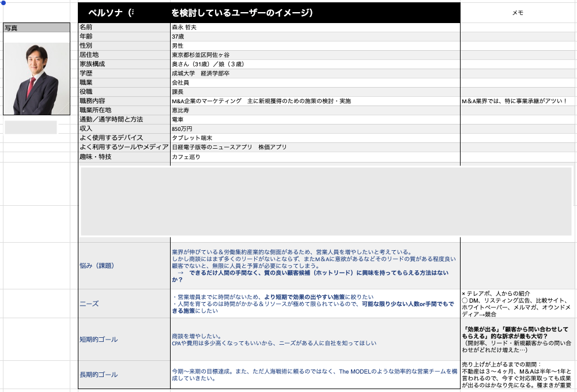Click the small gray box under photo
Viewport: 577px width, 392px height.
pyautogui.click(x=31, y=127)
